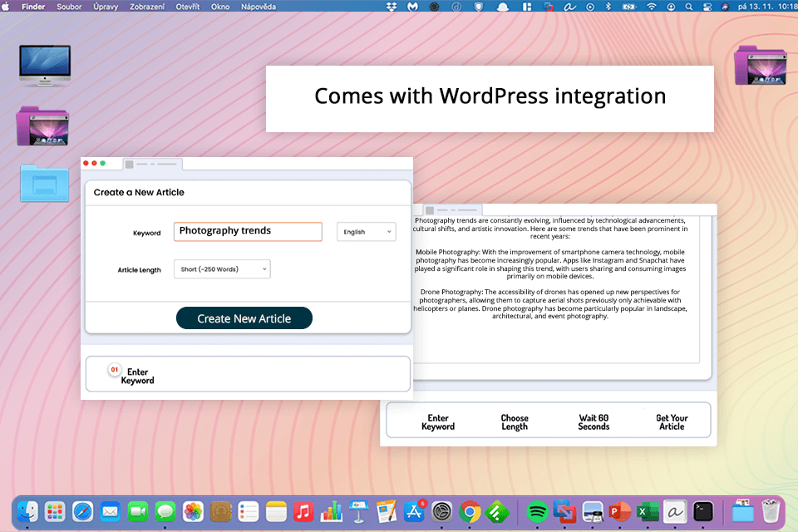The image size is (798, 532).
Task: Open Feedly from the Dock
Action: tap(497, 512)
